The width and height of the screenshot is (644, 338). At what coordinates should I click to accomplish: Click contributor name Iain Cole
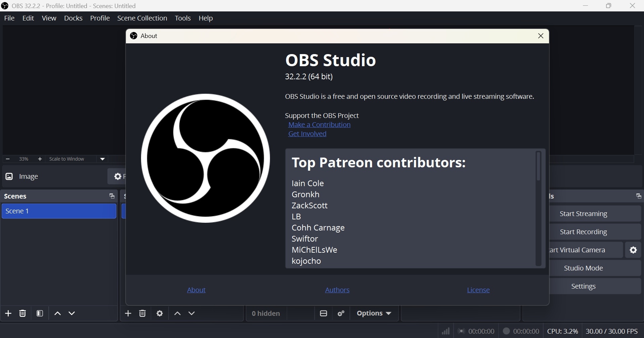point(308,183)
